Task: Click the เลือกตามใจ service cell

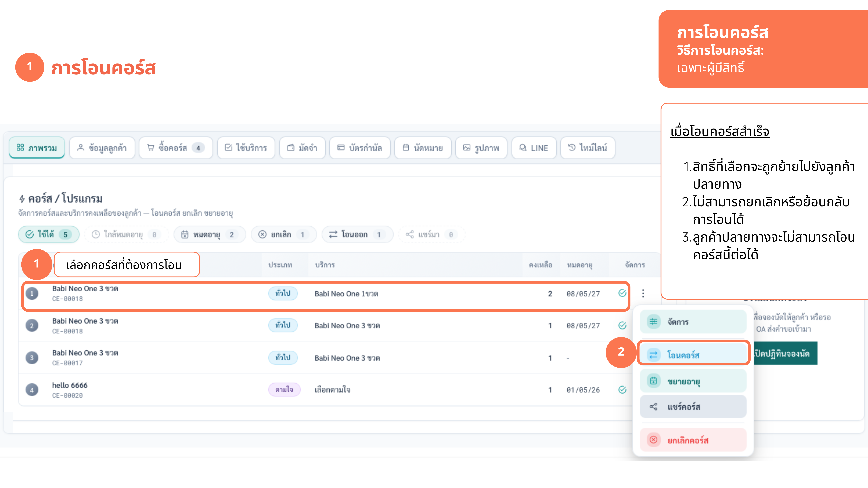Action: pyautogui.click(x=333, y=390)
